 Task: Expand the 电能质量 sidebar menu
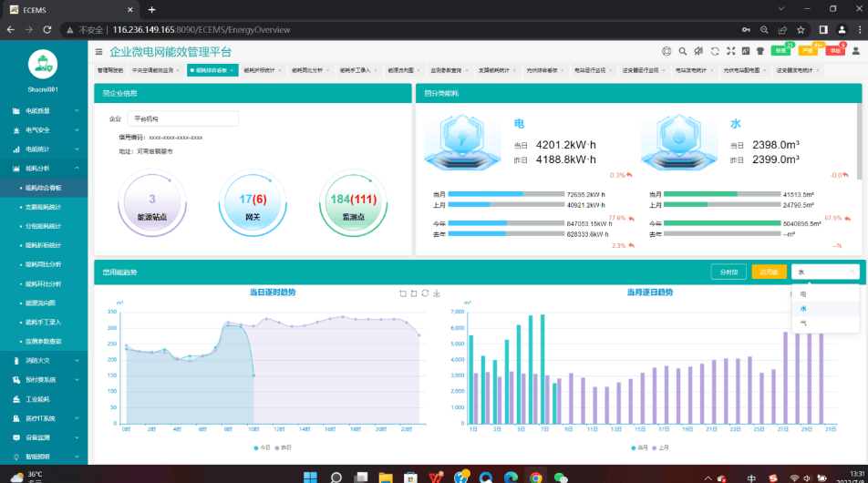coord(44,110)
